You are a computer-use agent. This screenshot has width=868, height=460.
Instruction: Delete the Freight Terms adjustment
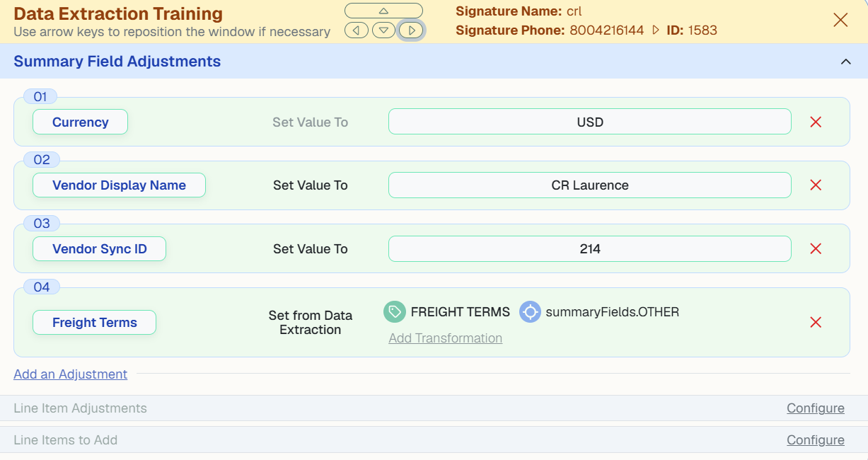point(816,323)
